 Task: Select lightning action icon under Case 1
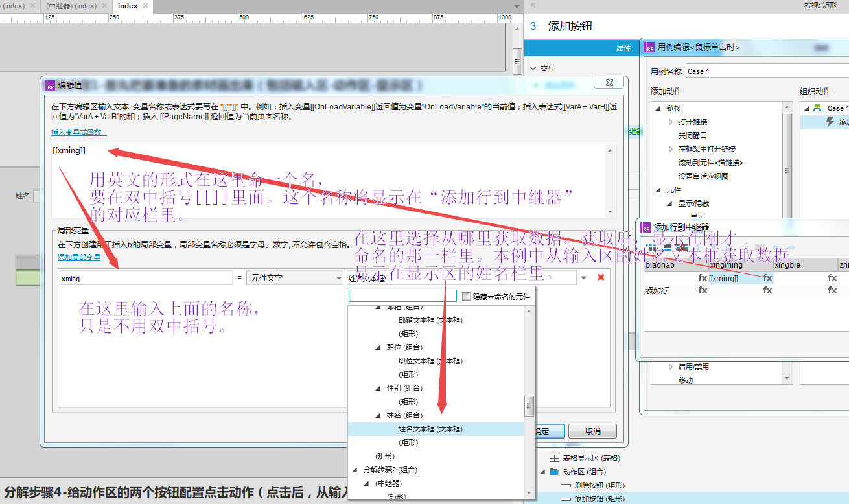(x=830, y=121)
